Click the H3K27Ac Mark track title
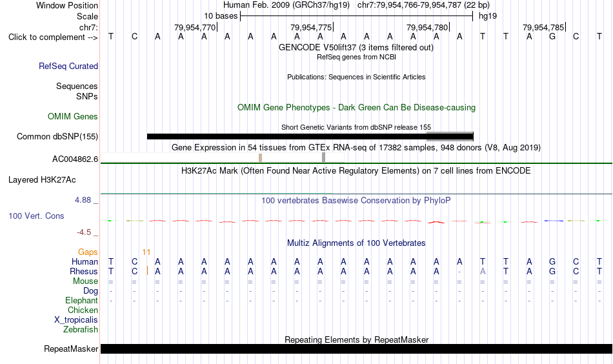The width and height of the screenshot is (613, 364). click(356, 171)
